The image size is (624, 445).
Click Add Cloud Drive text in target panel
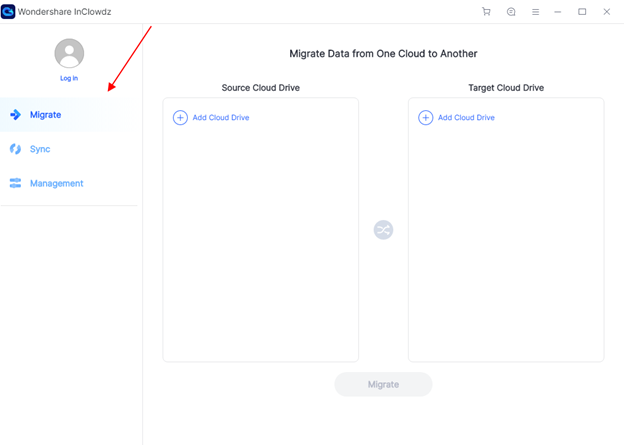[x=466, y=118]
